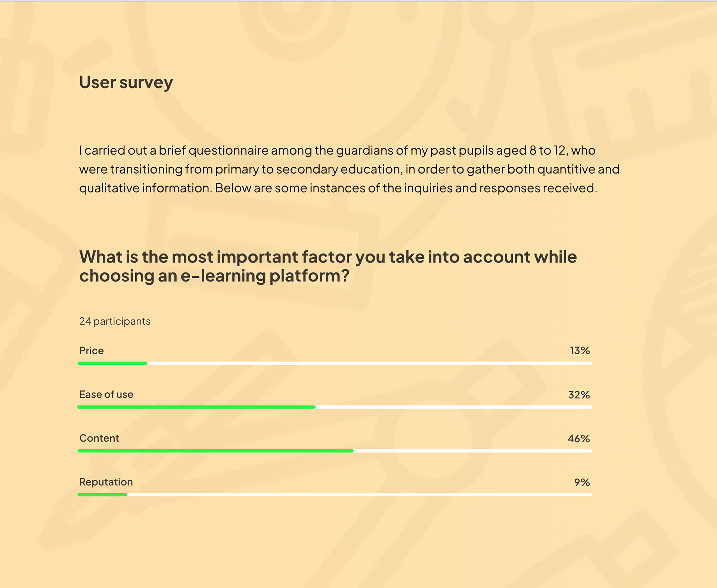Select the "Content" option label

[x=99, y=438]
